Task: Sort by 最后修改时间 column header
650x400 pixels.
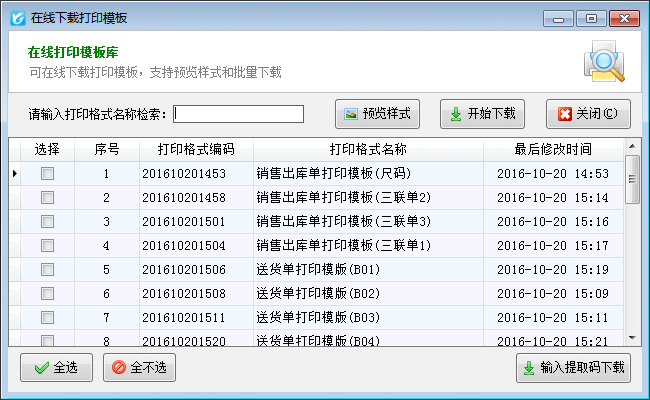Action: point(553,149)
